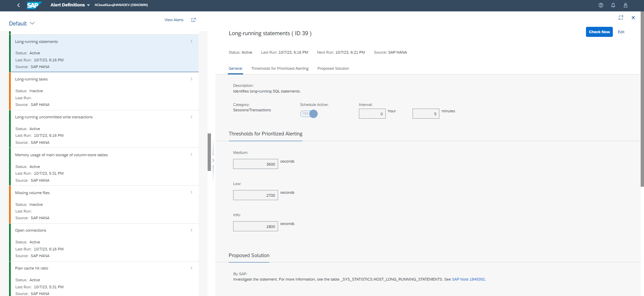Open the user profile icon
Viewport: 644px width, 296px height.
pyautogui.click(x=626, y=5)
